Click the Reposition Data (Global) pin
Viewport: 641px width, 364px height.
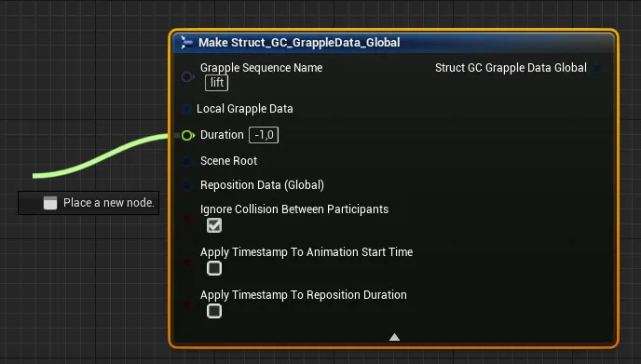point(187,186)
